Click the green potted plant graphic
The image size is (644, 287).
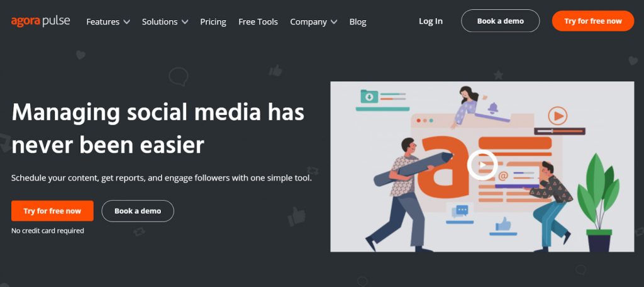599,202
